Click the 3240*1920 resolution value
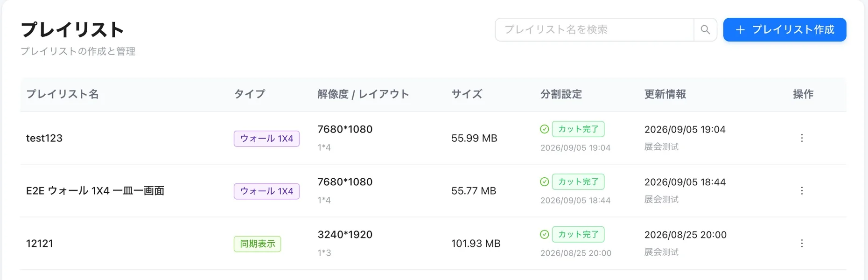868x280 pixels. tap(345, 235)
